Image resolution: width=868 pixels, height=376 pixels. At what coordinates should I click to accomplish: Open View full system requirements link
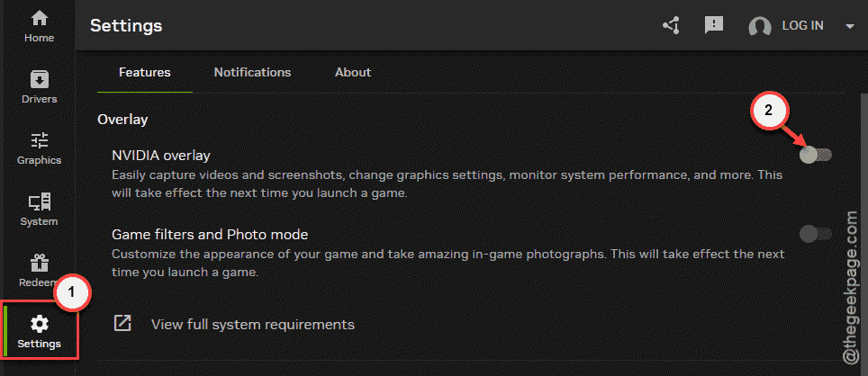pos(252,324)
